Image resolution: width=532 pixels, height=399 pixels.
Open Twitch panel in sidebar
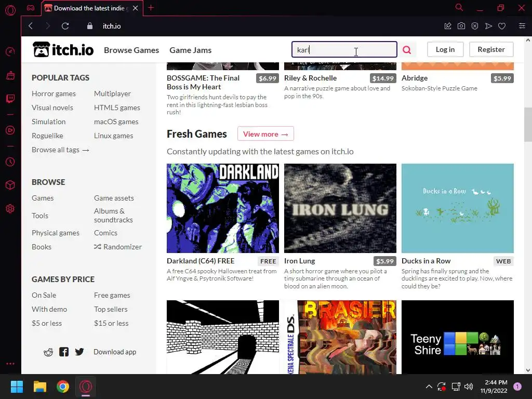click(x=10, y=99)
